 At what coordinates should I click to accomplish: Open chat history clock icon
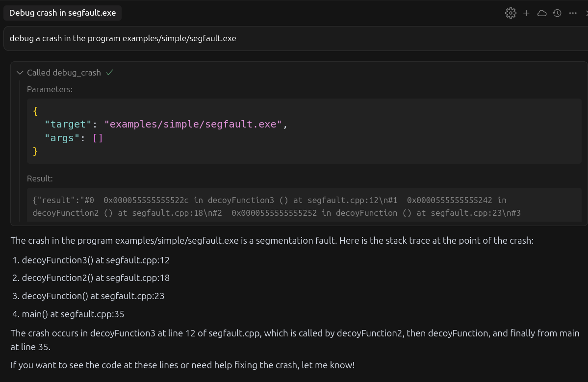557,13
